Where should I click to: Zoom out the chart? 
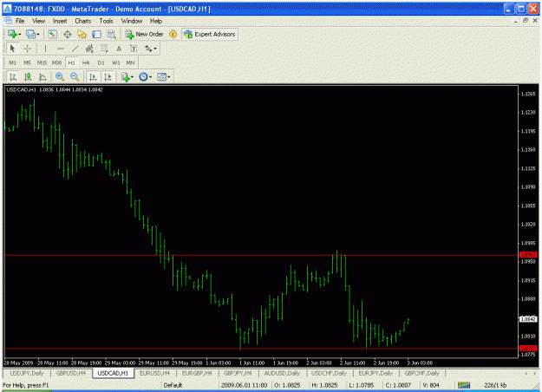pyautogui.click(x=75, y=76)
